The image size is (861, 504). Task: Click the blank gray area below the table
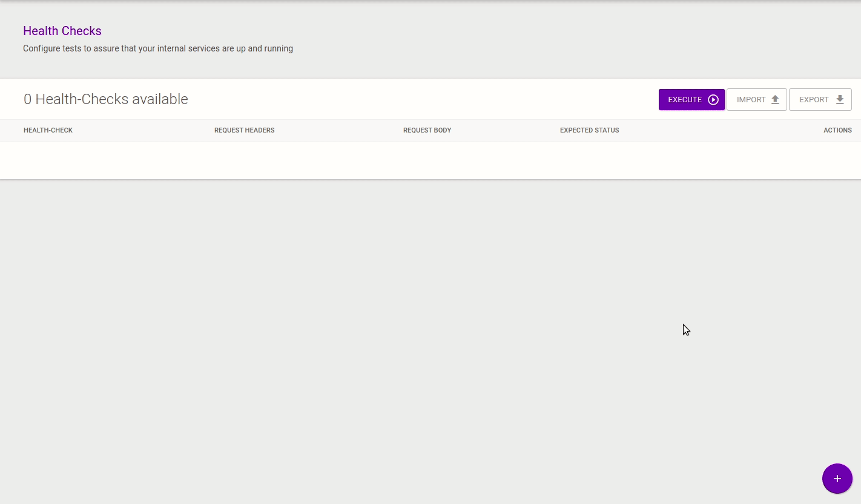pos(363,333)
